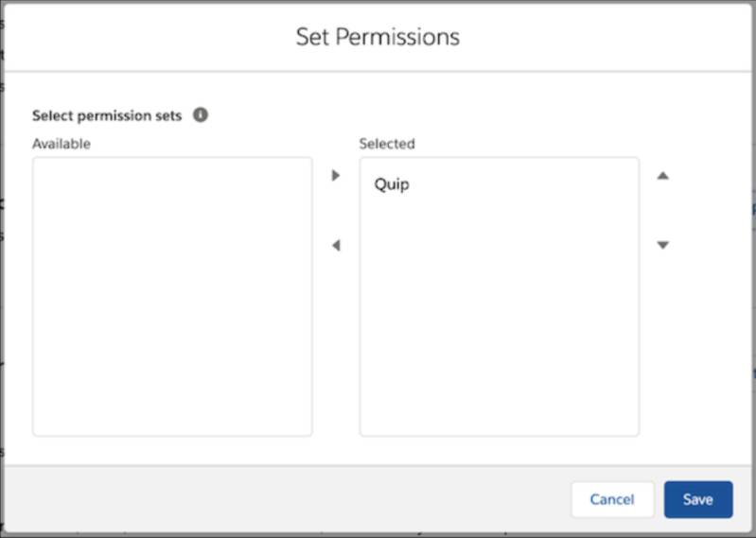This screenshot has height=538, width=756.
Task: Click the Select permission sets label
Action: (107, 115)
